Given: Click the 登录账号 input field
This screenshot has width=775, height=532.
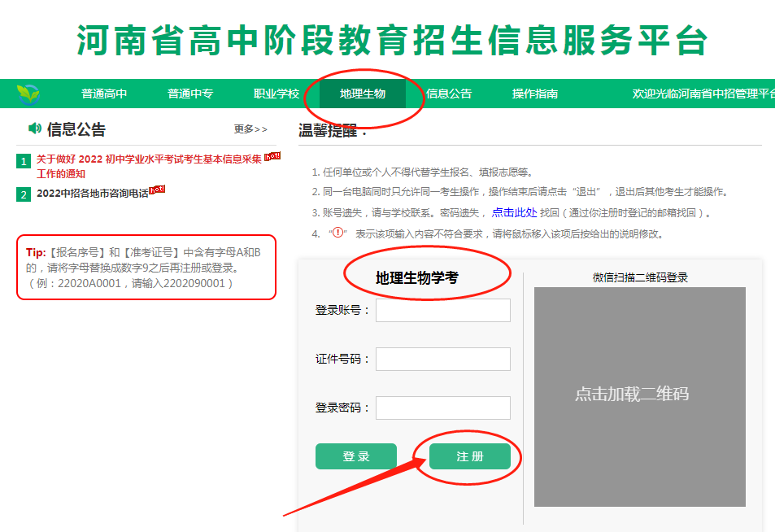Looking at the screenshot, I should 442,310.
